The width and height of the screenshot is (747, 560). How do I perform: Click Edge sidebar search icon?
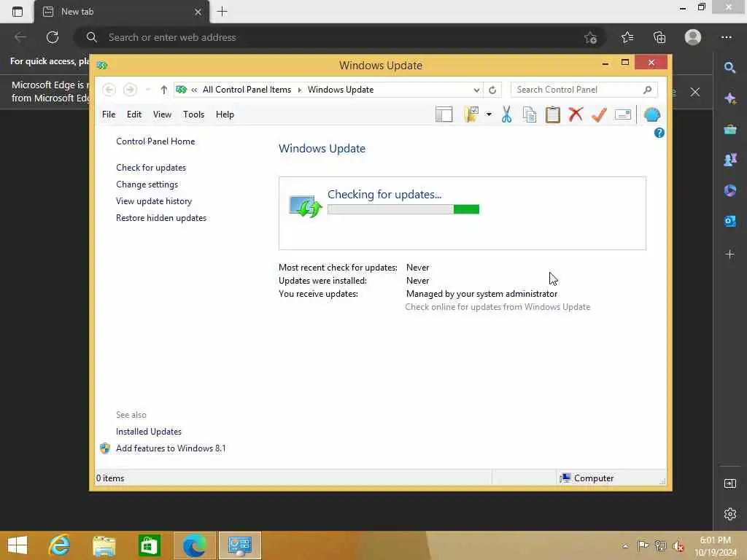pos(729,68)
